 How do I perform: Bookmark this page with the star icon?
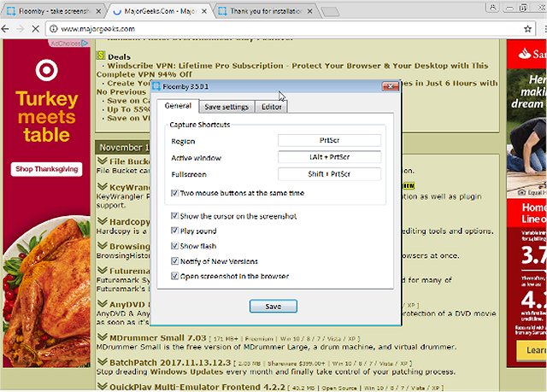click(527, 28)
